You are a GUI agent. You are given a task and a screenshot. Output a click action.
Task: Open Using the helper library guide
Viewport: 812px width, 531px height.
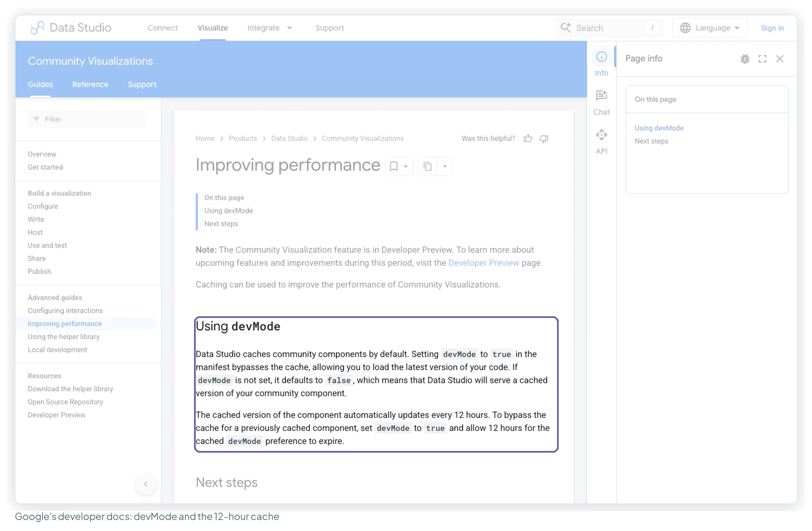click(64, 337)
